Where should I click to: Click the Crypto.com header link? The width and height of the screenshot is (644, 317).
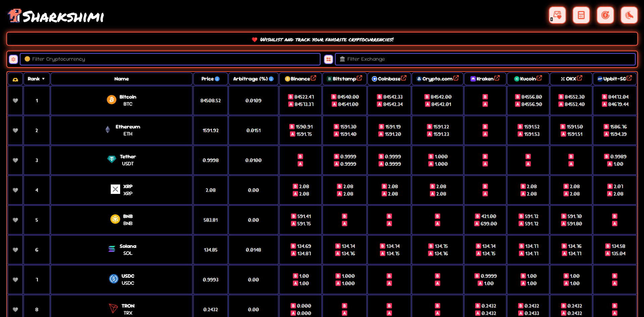point(437,79)
